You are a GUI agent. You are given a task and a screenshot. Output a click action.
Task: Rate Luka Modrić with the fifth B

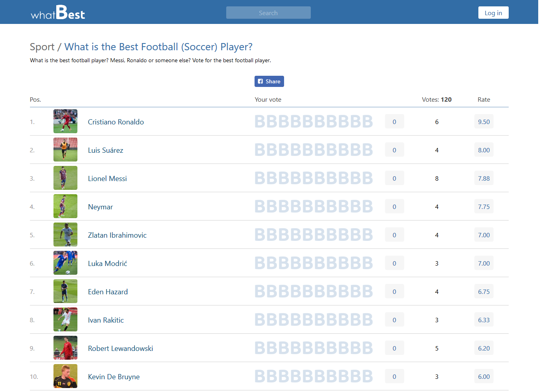point(308,263)
